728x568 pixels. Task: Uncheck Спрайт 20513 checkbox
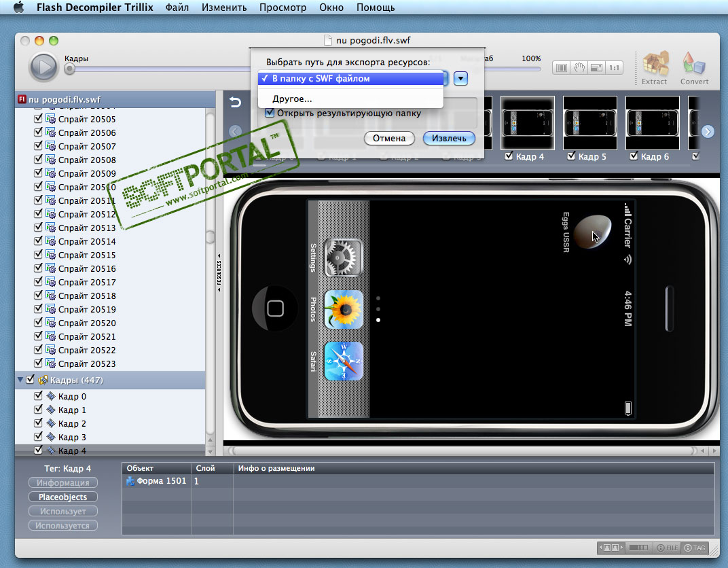tap(38, 227)
